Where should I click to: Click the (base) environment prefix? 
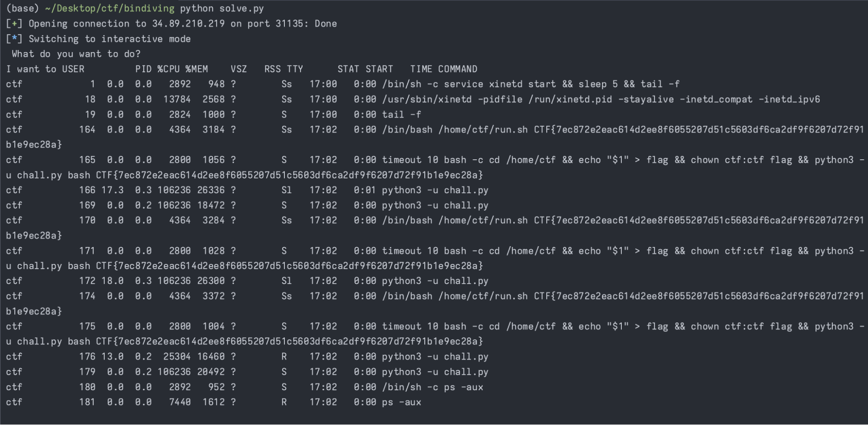[x=22, y=8]
